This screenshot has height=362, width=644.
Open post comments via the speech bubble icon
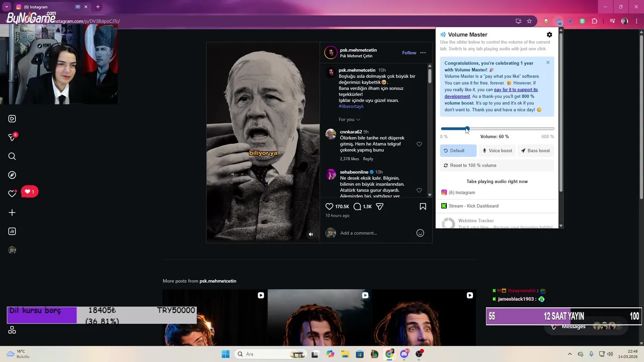(x=357, y=207)
